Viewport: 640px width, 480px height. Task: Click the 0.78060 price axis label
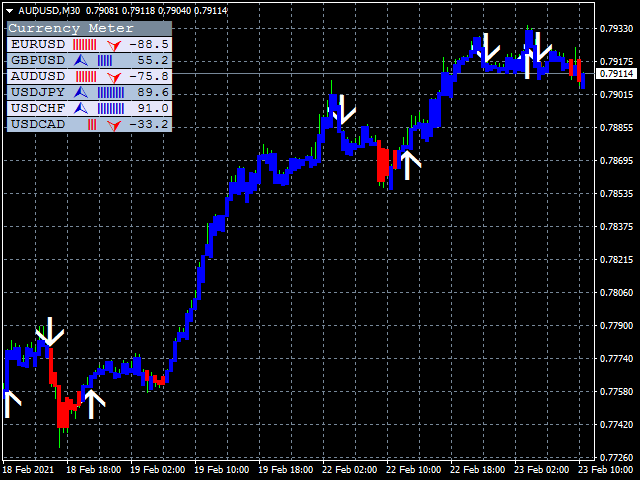[616, 293]
